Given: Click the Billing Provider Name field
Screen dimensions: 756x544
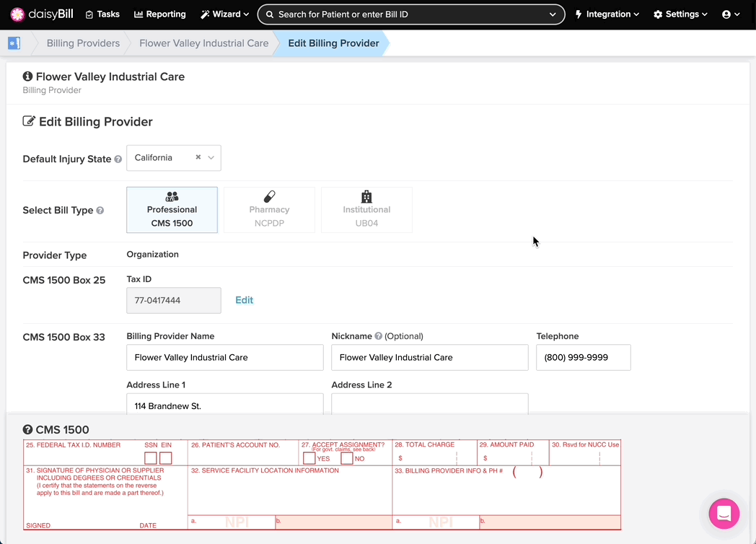Looking at the screenshot, I should (225, 357).
